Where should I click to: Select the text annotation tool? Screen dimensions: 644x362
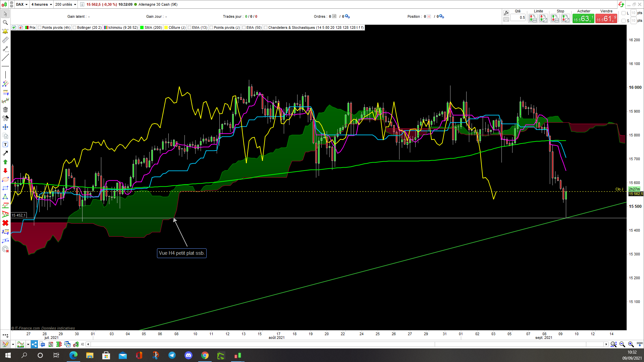[5, 144]
